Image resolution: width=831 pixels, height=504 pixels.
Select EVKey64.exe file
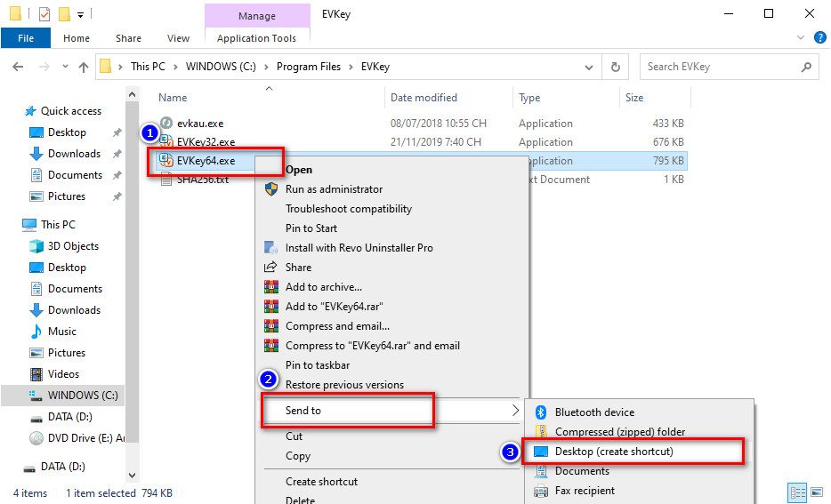[x=206, y=160]
